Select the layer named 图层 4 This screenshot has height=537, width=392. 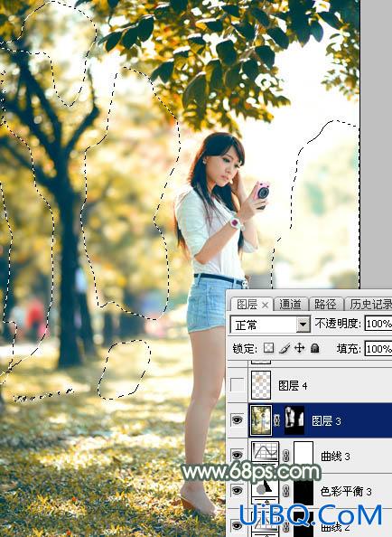point(293,386)
